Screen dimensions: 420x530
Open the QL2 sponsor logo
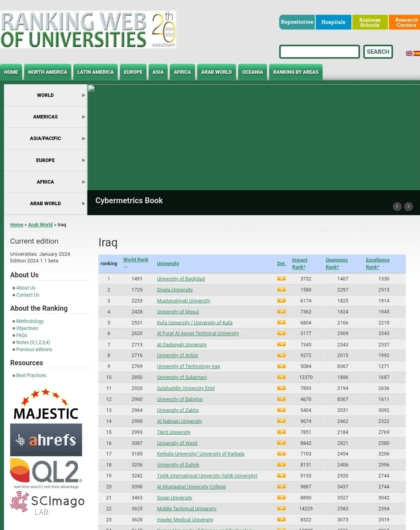click(x=46, y=474)
